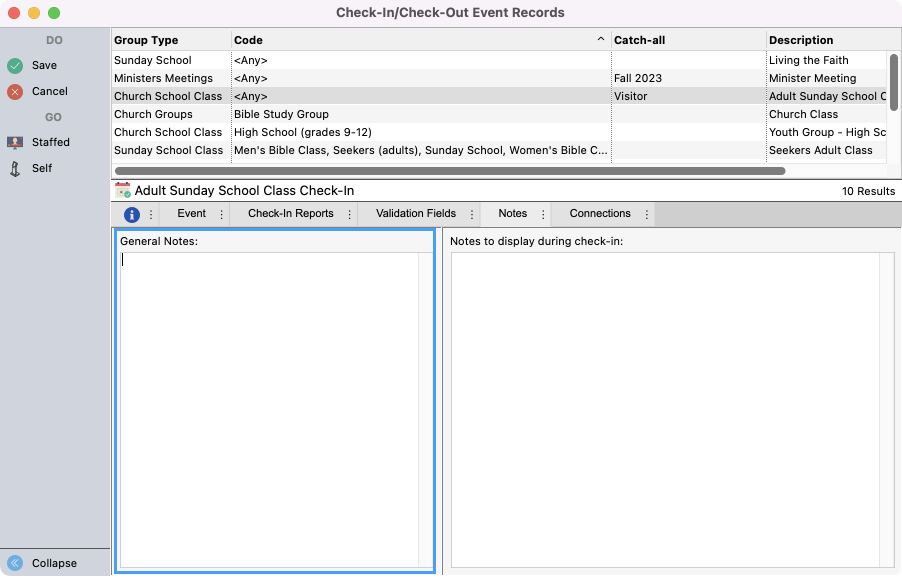Click the calendar icon beside Adult Sunday School Class Check-In
The image size is (902, 588).
pyautogui.click(x=122, y=190)
